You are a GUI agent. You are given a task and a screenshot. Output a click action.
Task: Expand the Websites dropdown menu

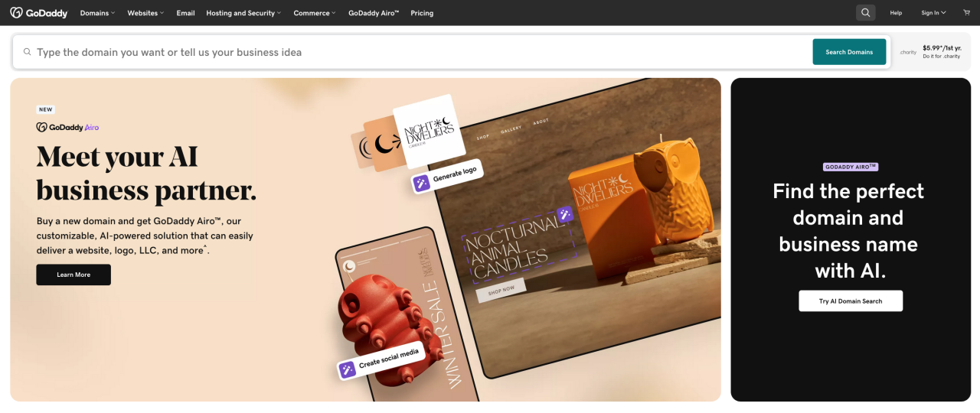coord(145,13)
